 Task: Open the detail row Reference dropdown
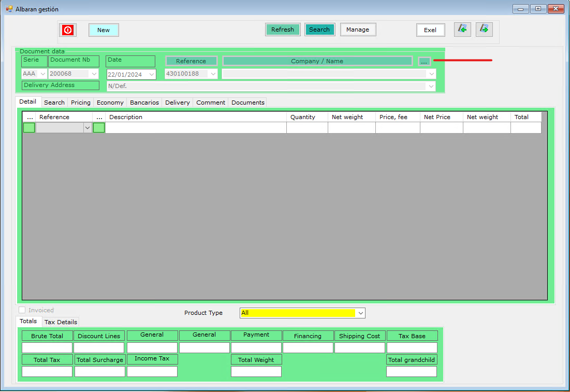(87, 127)
